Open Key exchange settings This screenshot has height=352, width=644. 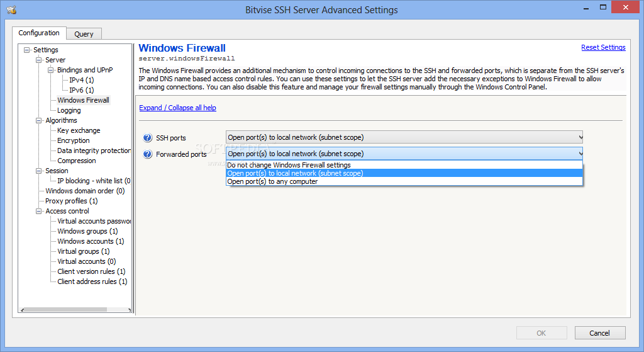coord(79,130)
